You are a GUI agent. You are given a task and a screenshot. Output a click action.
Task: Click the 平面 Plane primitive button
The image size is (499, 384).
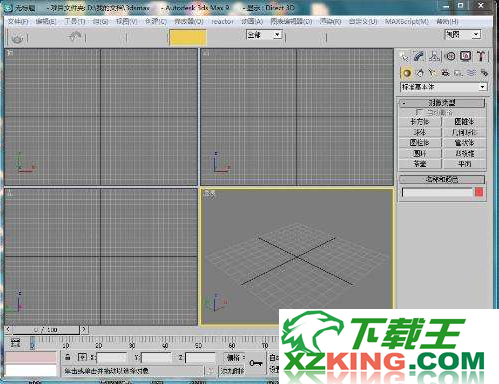[464, 164]
